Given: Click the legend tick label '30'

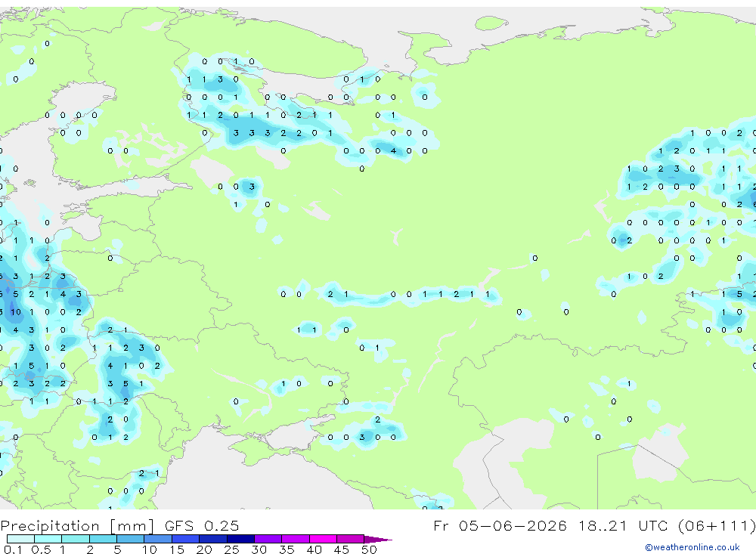Looking at the screenshot, I should 259,549.
